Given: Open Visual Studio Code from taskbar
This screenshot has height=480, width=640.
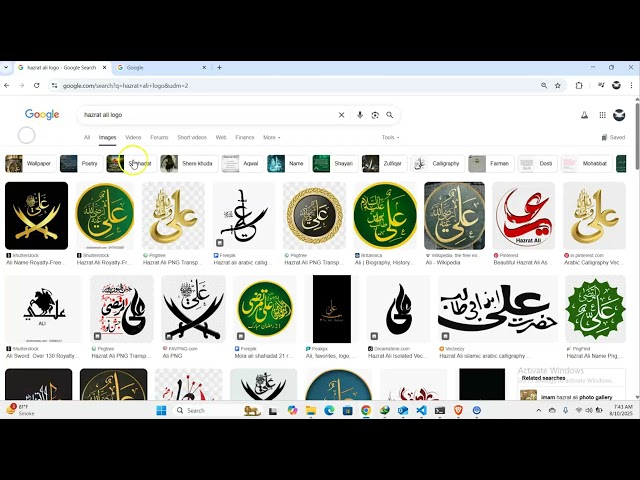Looking at the screenshot, I should (421, 410).
